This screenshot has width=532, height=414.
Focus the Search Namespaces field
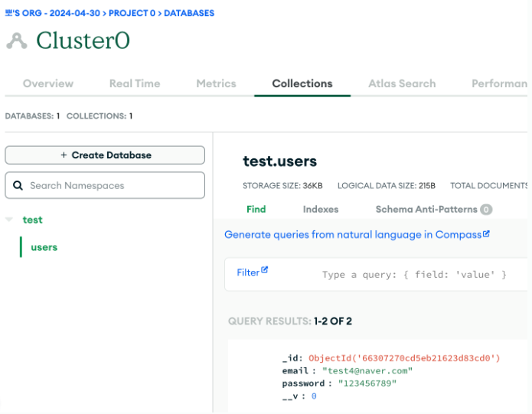(x=105, y=185)
